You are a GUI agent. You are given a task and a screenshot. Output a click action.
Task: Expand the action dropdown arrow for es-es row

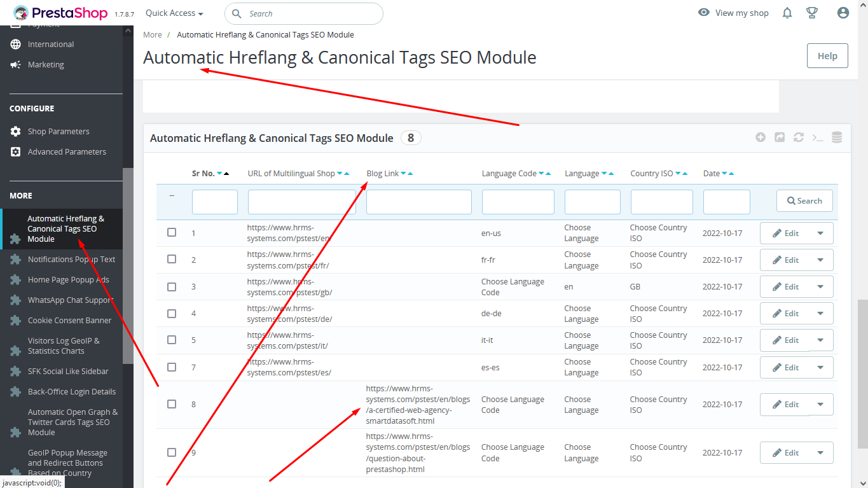pos(820,368)
